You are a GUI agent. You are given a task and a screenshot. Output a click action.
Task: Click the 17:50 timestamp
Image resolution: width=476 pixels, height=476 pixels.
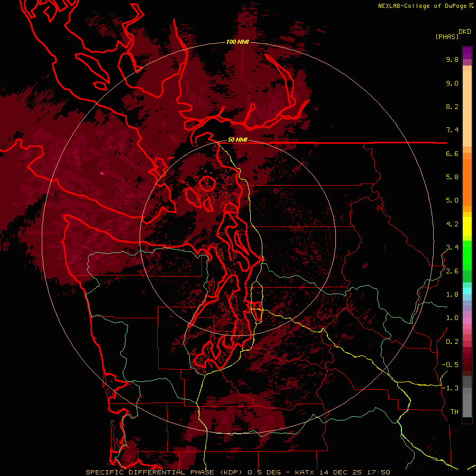pos(379,472)
